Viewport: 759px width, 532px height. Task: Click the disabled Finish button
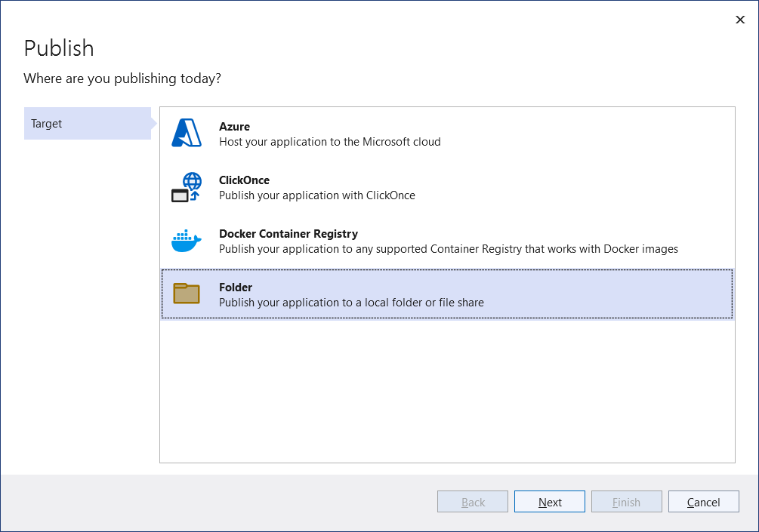click(626, 501)
